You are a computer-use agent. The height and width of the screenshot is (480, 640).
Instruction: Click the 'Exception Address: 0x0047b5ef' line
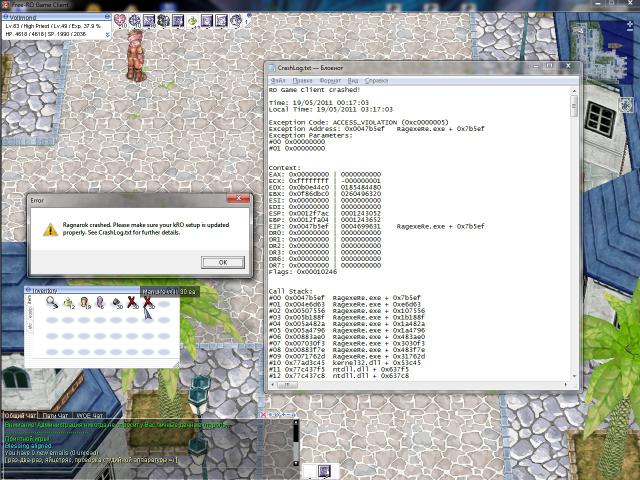pyautogui.click(x=376, y=129)
